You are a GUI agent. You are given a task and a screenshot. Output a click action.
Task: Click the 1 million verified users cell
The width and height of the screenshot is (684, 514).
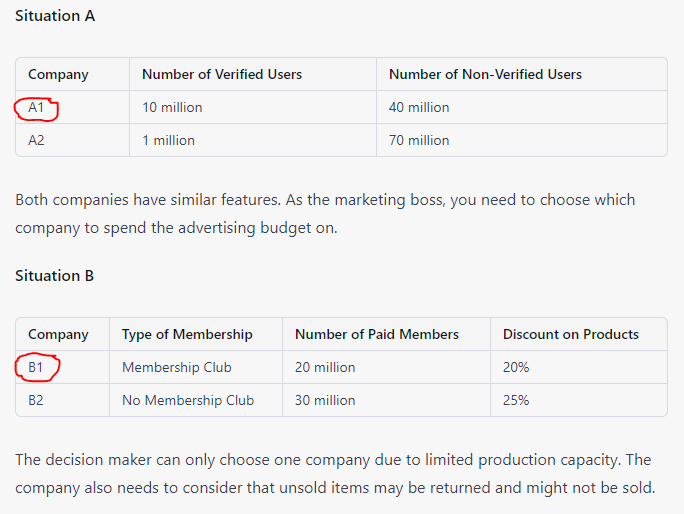click(168, 140)
